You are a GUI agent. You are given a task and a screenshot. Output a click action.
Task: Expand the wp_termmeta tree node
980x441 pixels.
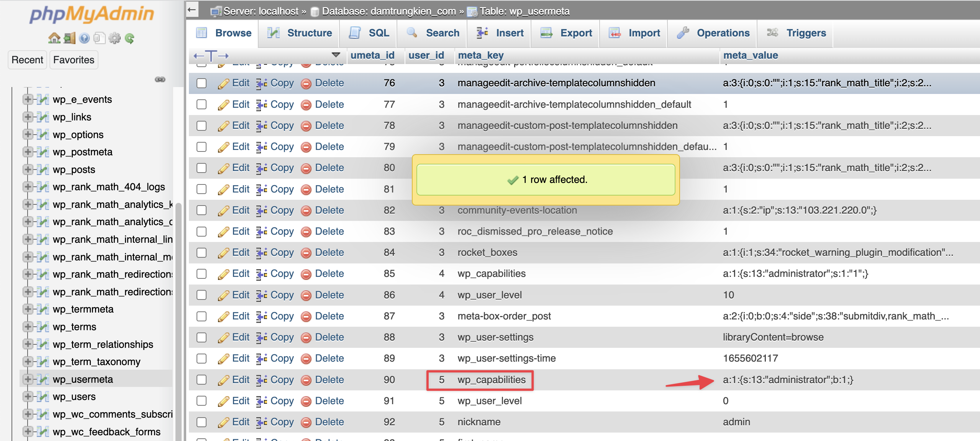28,309
